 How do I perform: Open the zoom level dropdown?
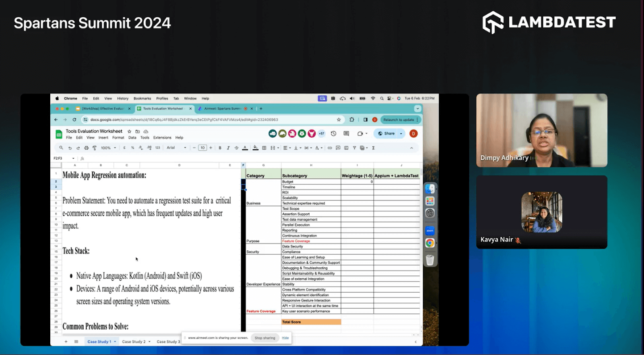[x=108, y=148]
